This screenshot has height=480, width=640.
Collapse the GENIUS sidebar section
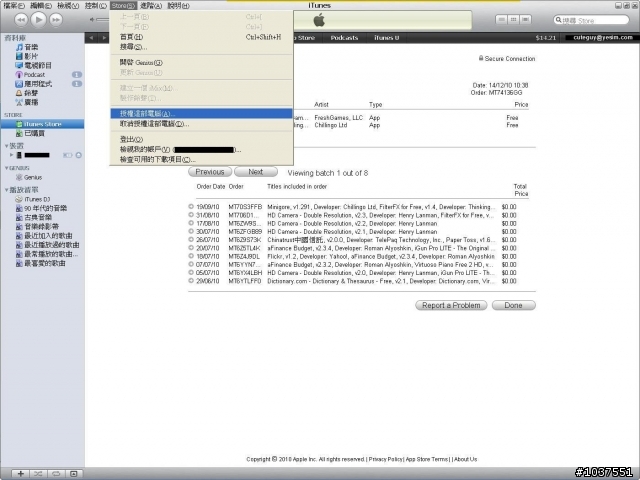tap(7, 168)
